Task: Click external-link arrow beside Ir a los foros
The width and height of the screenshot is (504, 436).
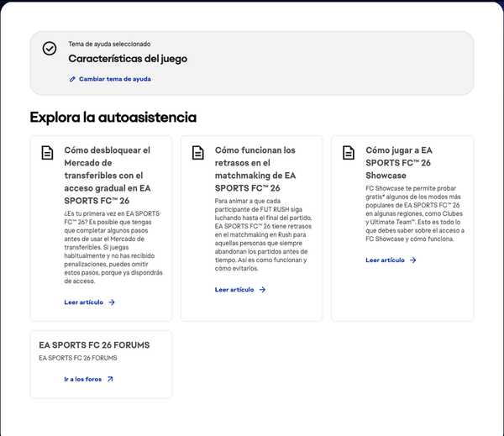Action: point(110,380)
